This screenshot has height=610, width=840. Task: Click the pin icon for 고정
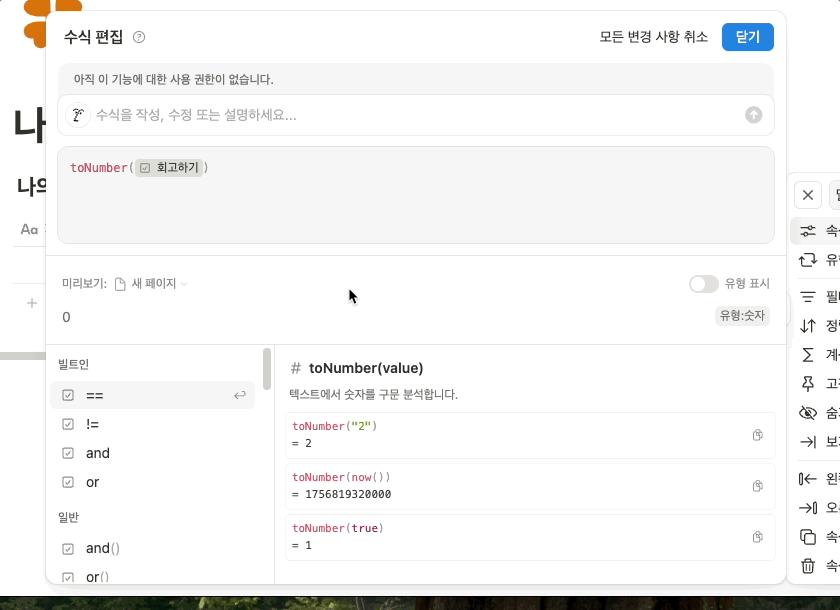(810, 383)
